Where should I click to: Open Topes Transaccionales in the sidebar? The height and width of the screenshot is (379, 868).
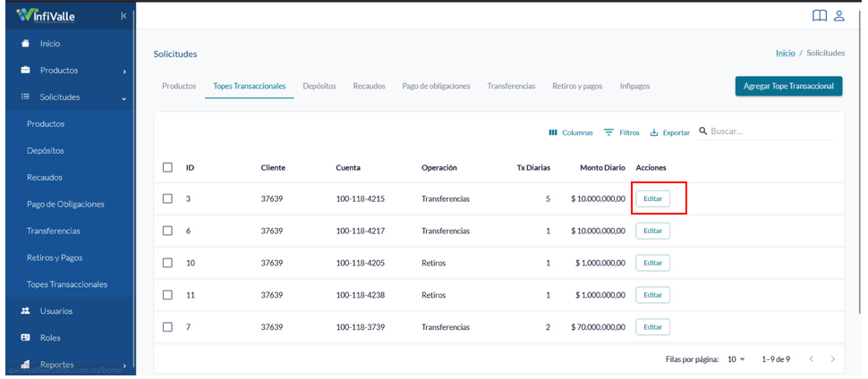(67, 284)
